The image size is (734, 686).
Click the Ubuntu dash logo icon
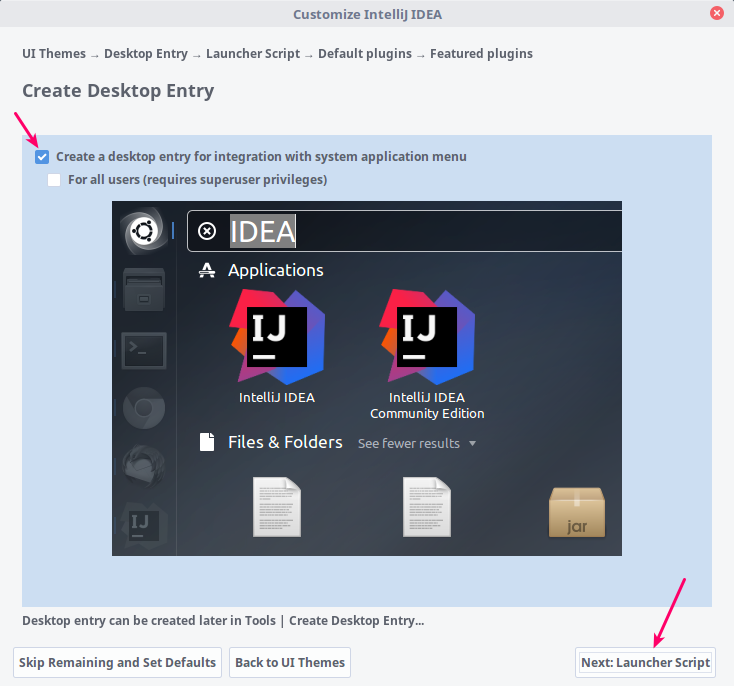pos(144,231)
